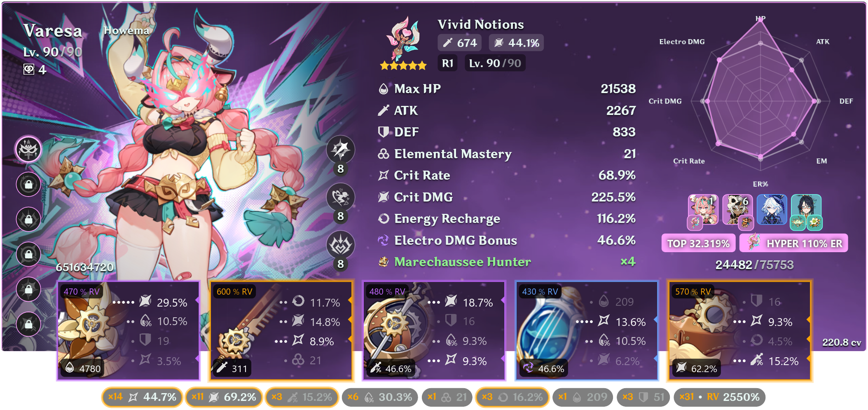The image size is (868, 410).
Task: Toggle the Crit Rate 44.7% substat filter
Action: pos(142,397)
